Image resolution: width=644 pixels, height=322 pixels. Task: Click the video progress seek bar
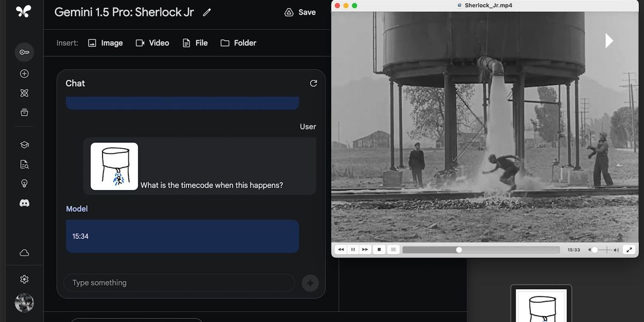(x=481, y=250)
